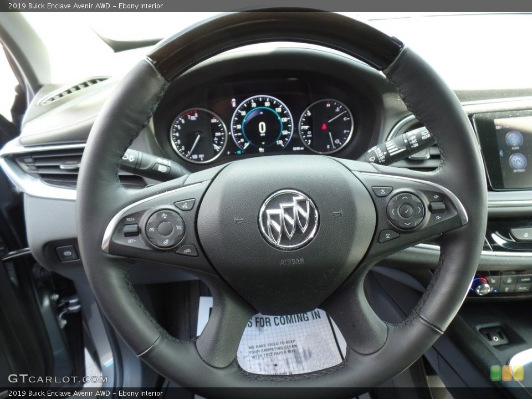Tap the up arrow on the right directional pad

pyautogui.click(x=405, y=197)
